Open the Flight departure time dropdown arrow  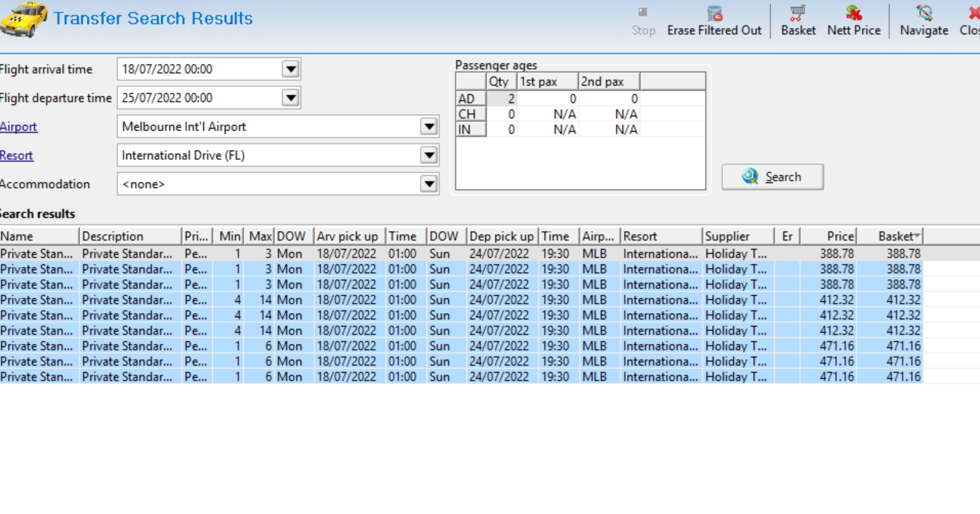(x=291, y=98)
